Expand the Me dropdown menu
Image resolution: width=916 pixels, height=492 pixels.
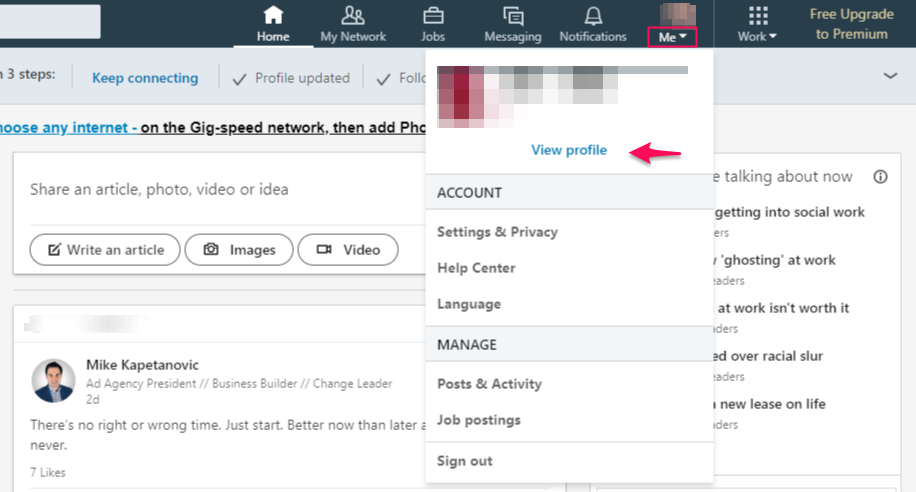[672, 37]
